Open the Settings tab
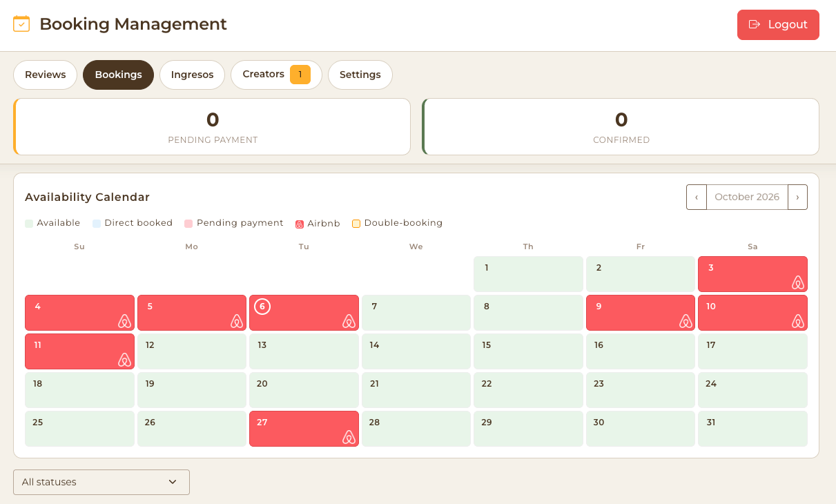 (360, 75)
